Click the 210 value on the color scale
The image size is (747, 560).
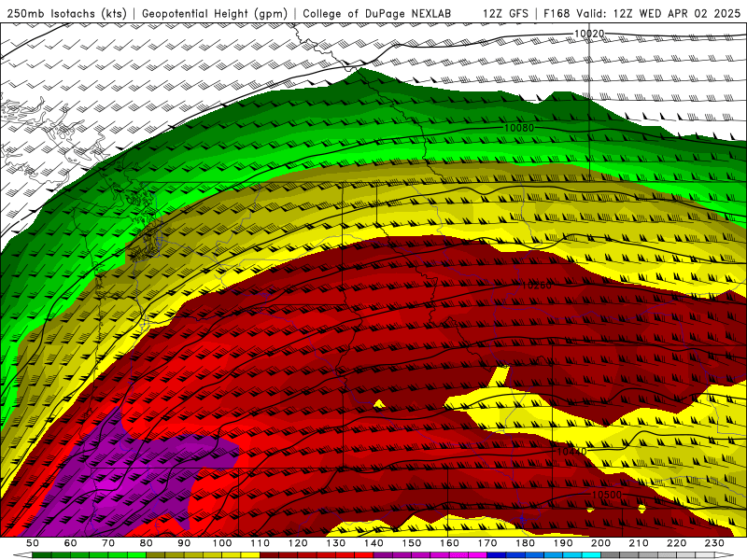[639, 543]
